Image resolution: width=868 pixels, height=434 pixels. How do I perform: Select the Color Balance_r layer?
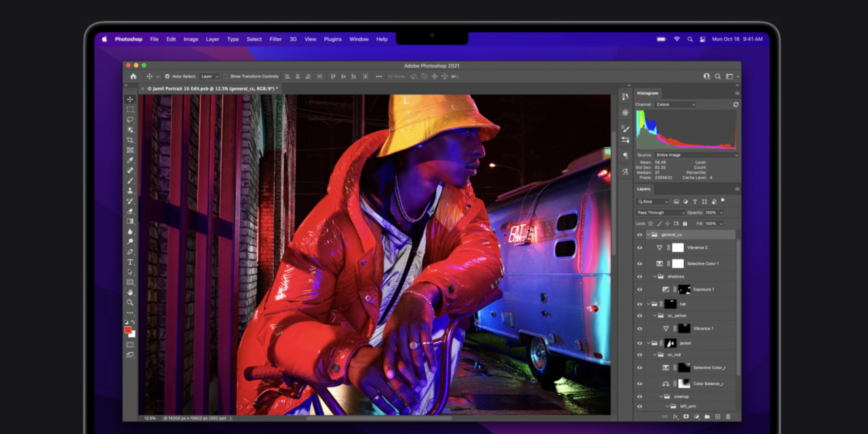[x=707, y=383]
